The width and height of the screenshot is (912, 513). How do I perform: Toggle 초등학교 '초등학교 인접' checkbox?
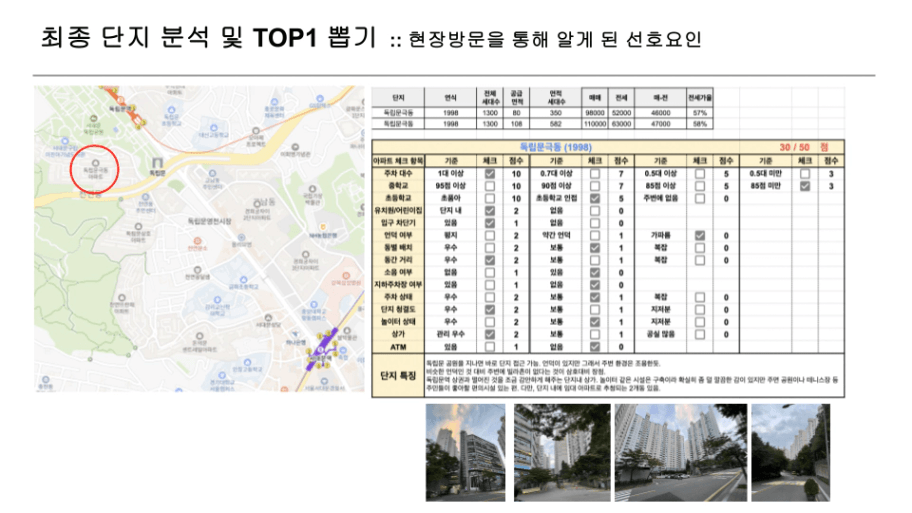tap(594, 198)
